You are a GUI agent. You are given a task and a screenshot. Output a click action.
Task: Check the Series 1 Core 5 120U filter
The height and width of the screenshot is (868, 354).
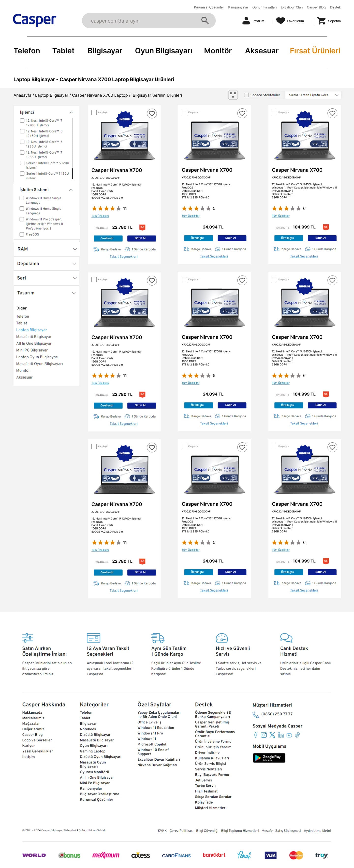click(x=22, y=163)
